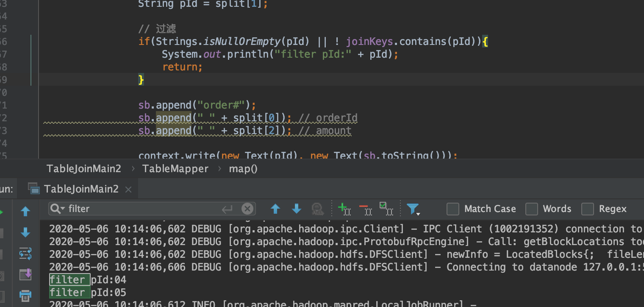Click the "return;" statement in the editor
This screenshot has height=307, width=644.
[183, 67]
